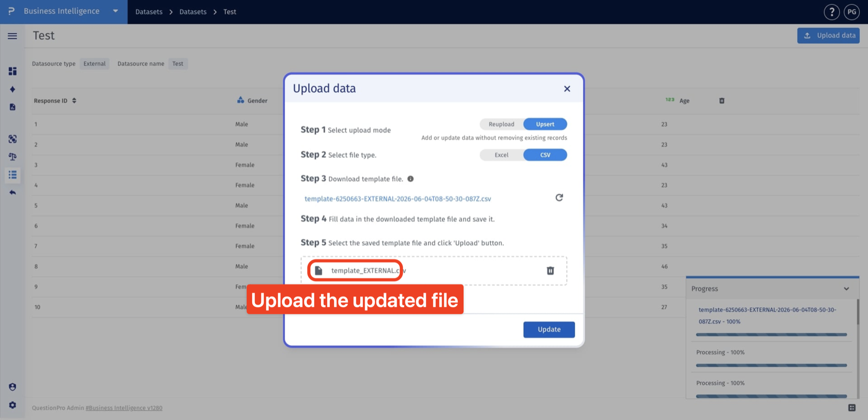This screenshot has height=420, width=868.
Task: Delete the Age column with trash icon
Action: click(722, 101)
